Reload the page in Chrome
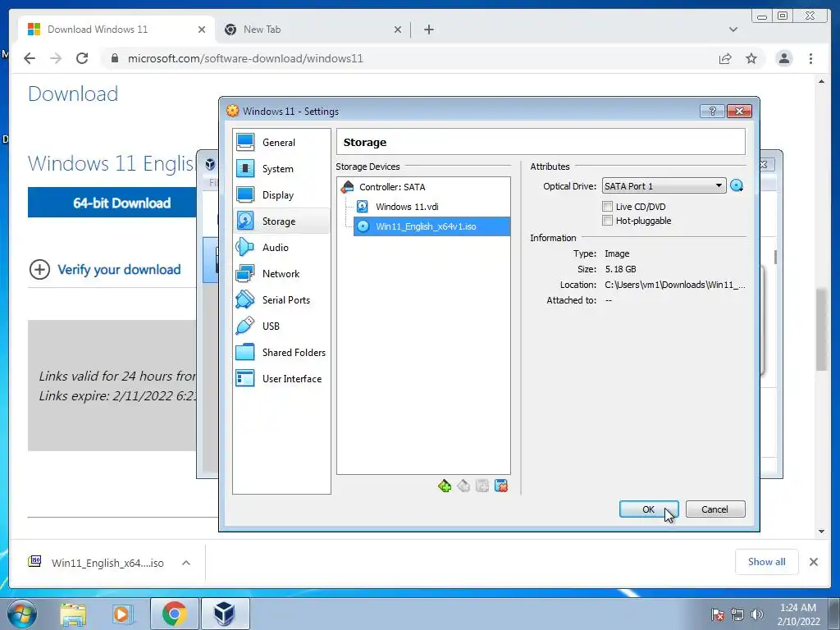 click(x=82, y=58)
